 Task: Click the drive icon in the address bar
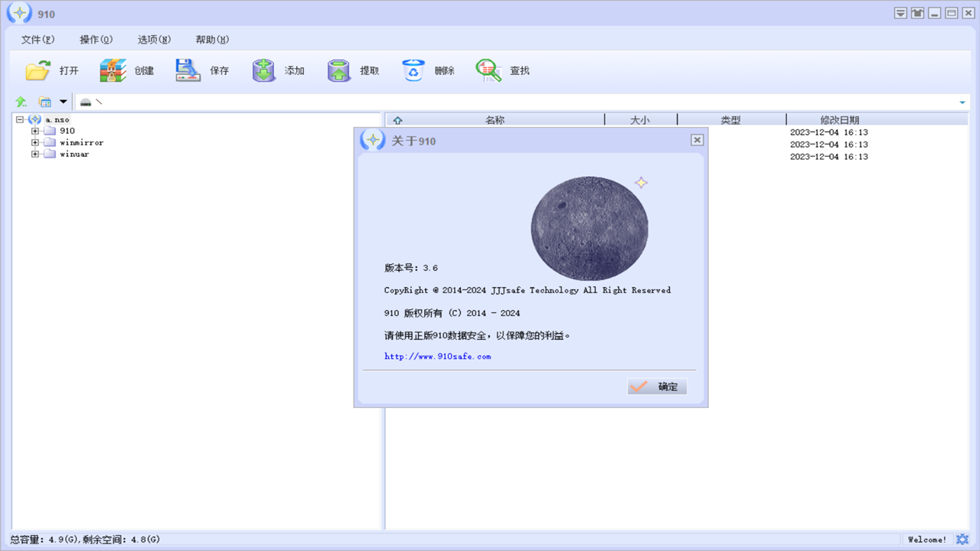(x=86, y=101)
